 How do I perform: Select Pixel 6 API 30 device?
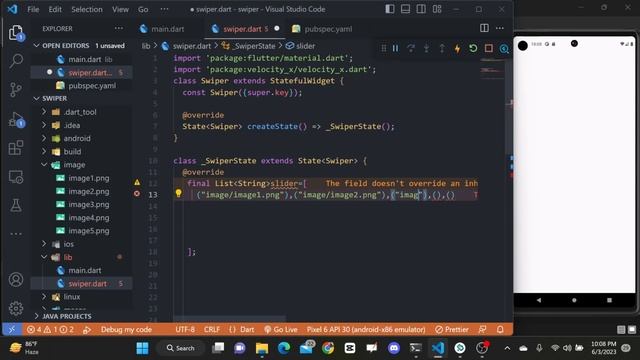pos(366,329)
